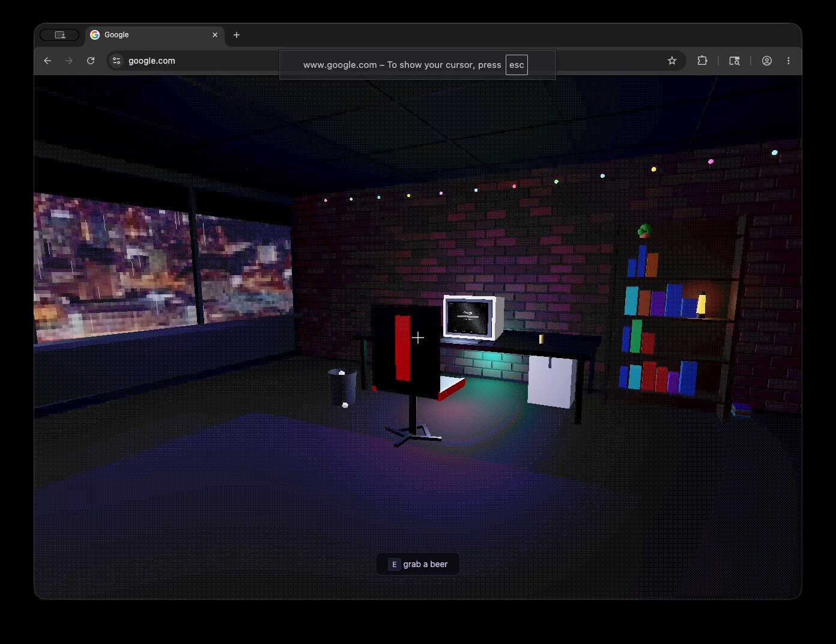Reload the google.com page
Image resolution: width=836 pixels, height=644 pixels.
pyautogui.click(x=91, y=61)
